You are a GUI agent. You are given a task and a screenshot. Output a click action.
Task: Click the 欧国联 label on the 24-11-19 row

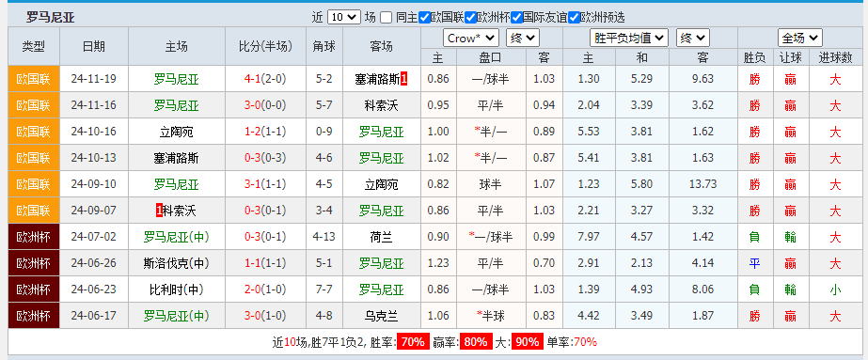(33, 79)
